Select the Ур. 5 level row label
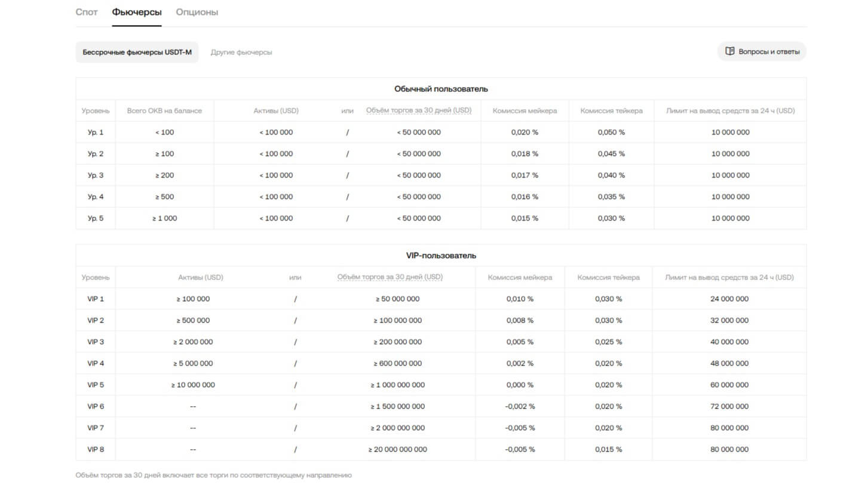 (96, 218)
